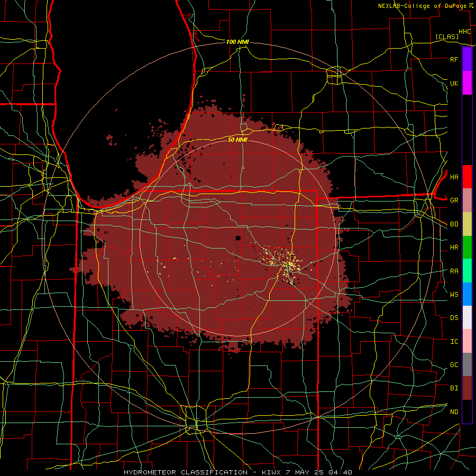Click the blue WS legend color swatch
Screen dimensions: 476x476
[467, 294]
